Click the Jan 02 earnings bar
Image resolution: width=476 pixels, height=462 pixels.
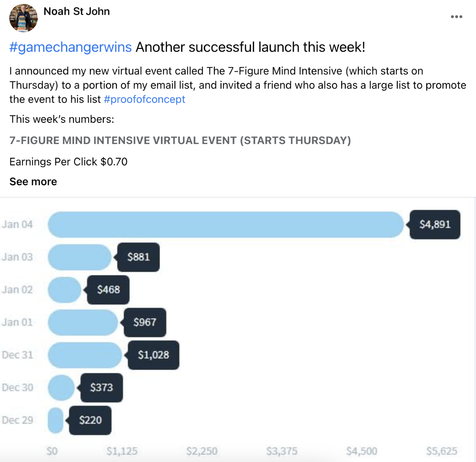64,290
